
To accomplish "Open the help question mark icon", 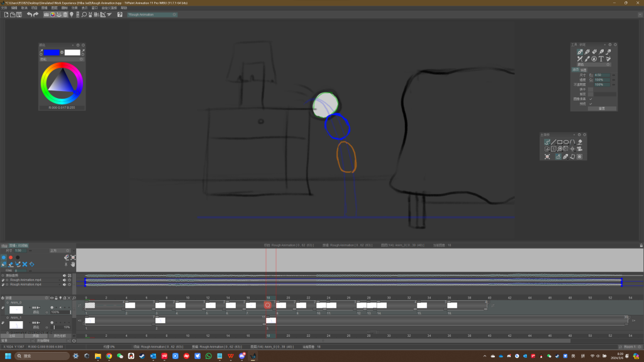I will [x=119, y=14].
